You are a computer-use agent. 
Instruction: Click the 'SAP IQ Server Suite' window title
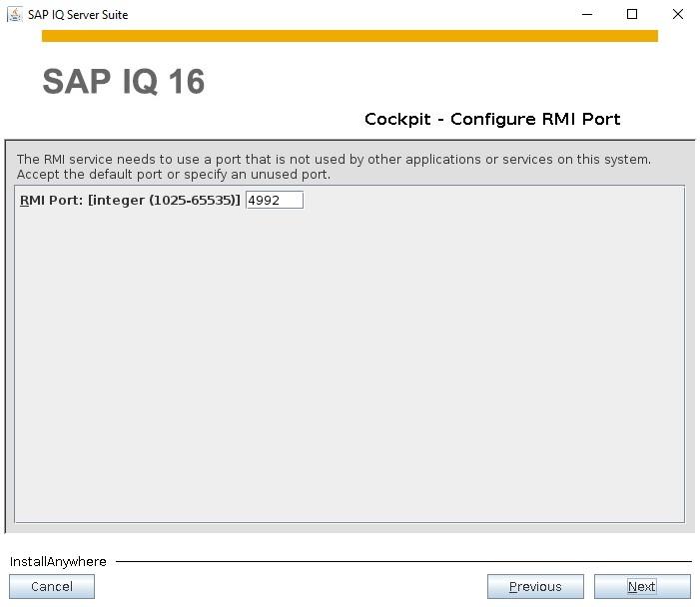pos(78,15)
